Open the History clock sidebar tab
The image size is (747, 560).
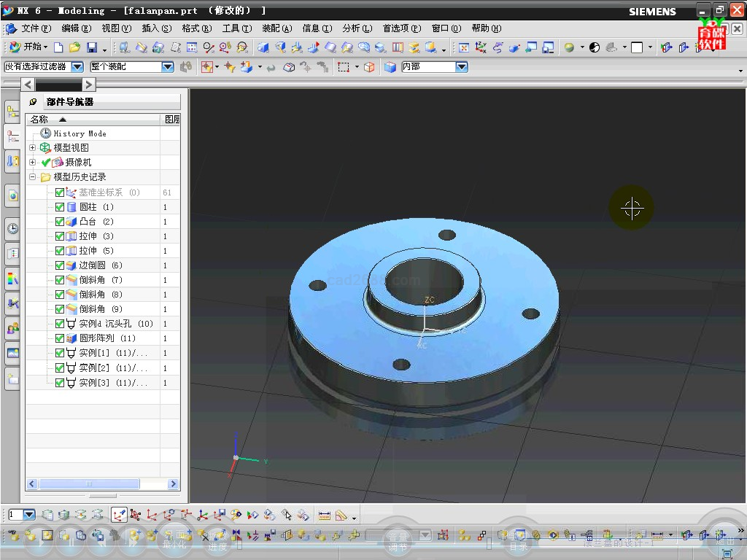[x=12, y=228]
